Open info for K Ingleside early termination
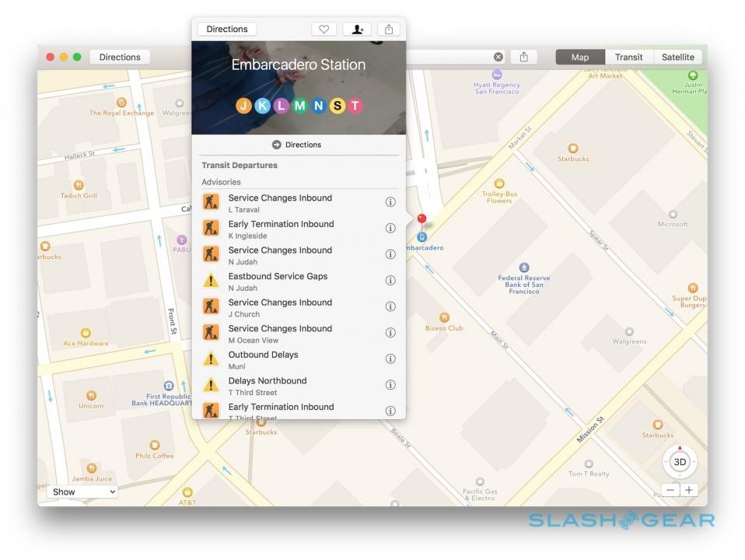745x560 pixels. pos(390,228)
